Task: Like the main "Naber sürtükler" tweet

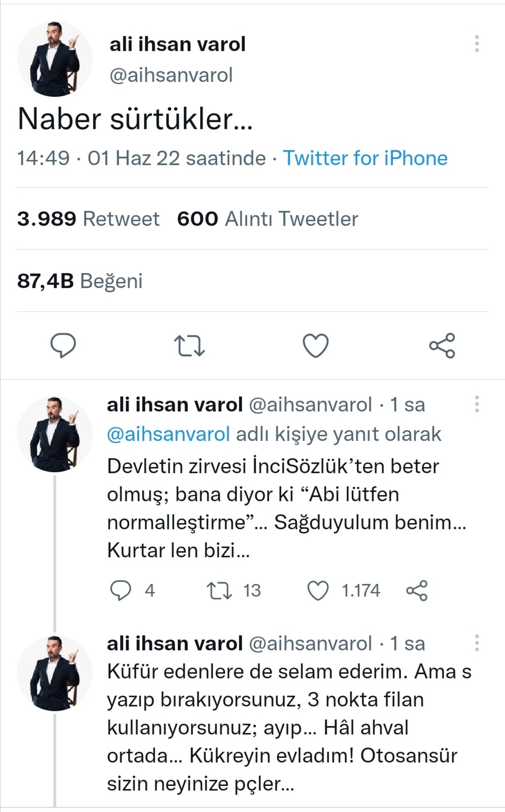Action: pos(316,345)
